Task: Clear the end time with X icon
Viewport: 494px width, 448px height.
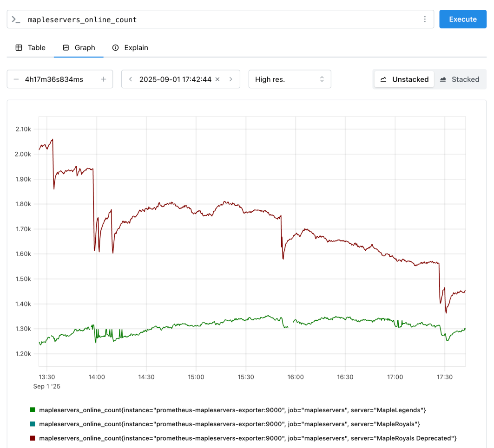Action: [x=217, y=79]
